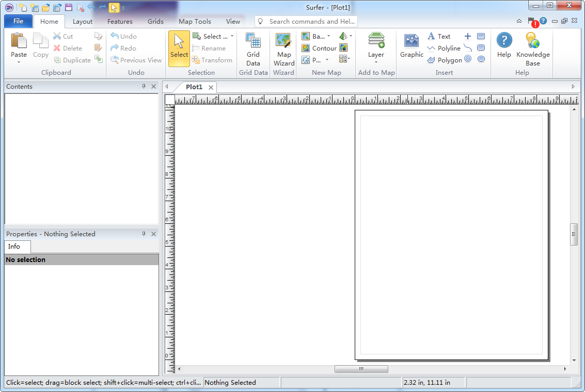Click the Undo command in the ribbon
This screenshot has width=585, height=392.
[123, 36]
